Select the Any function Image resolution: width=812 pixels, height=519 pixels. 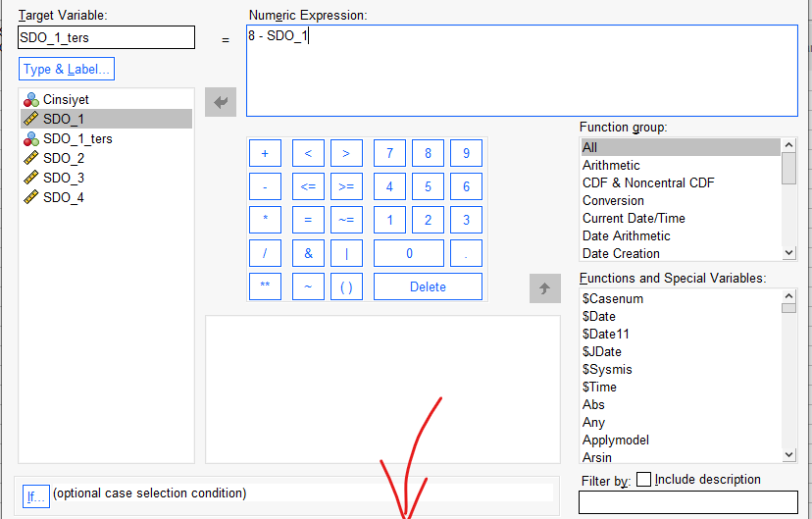681,422
